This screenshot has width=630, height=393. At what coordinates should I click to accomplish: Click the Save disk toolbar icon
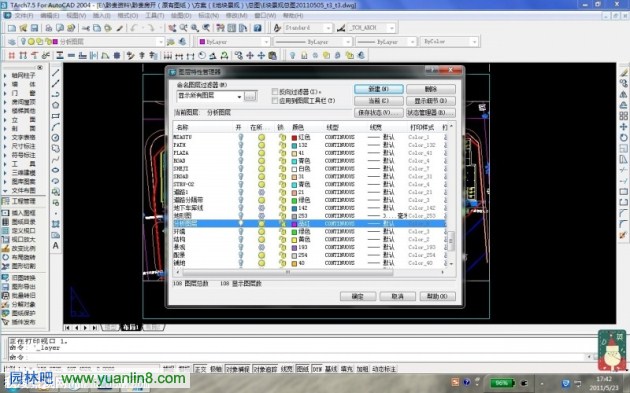34,28
